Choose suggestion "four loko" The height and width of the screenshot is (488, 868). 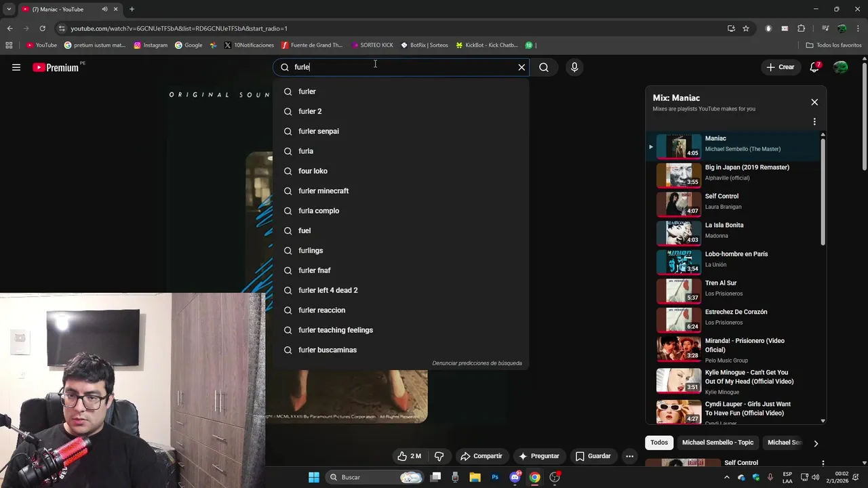tap(401, 171)
